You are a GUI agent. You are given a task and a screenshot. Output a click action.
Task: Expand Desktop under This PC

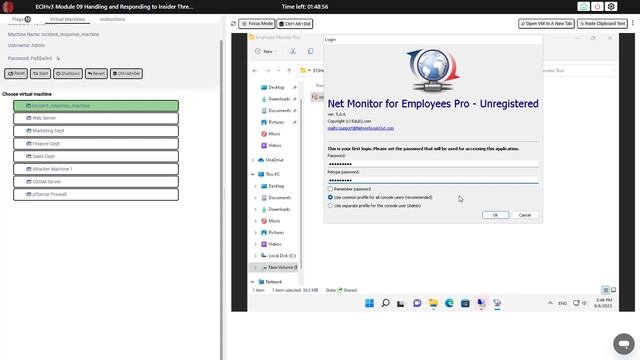pos(256,186)
